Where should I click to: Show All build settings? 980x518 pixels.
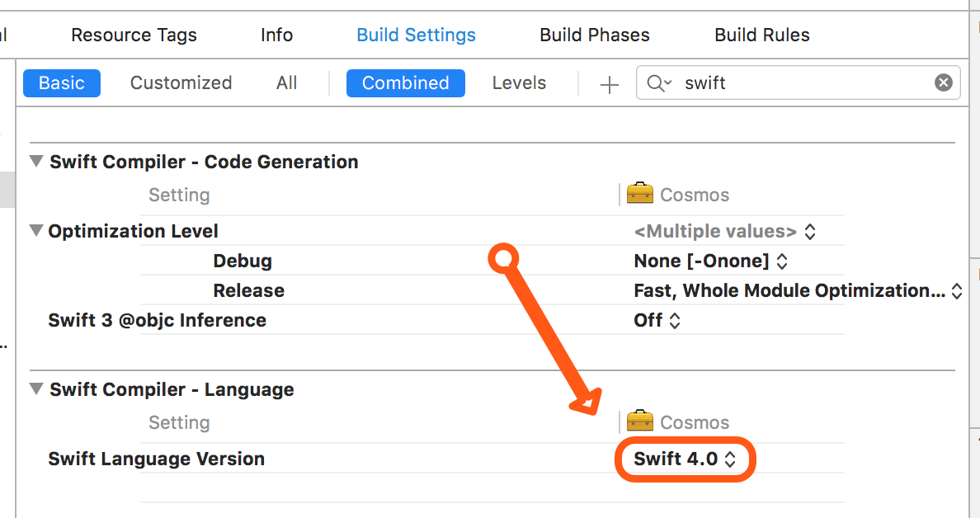[286, 82]
